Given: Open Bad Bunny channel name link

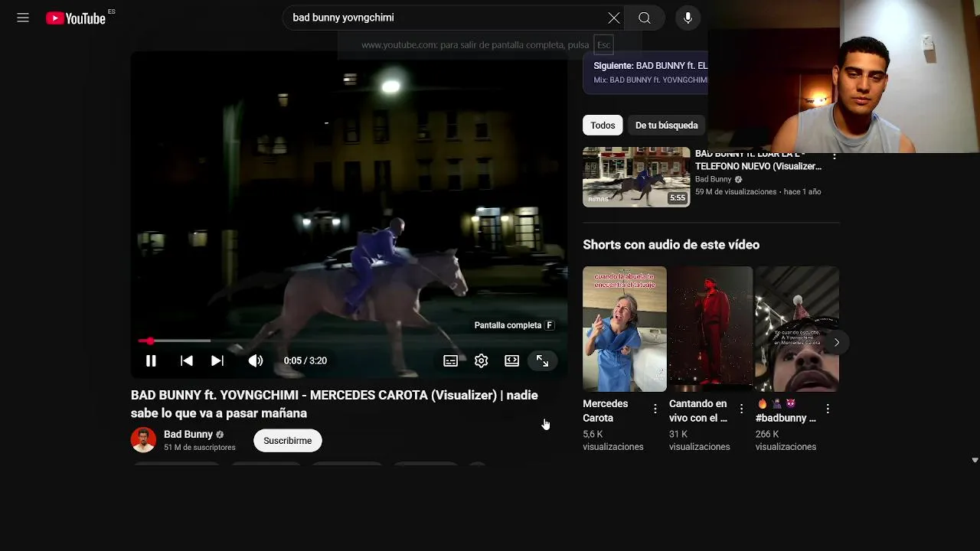Looking at the screenshot, I should click(188, 434).
